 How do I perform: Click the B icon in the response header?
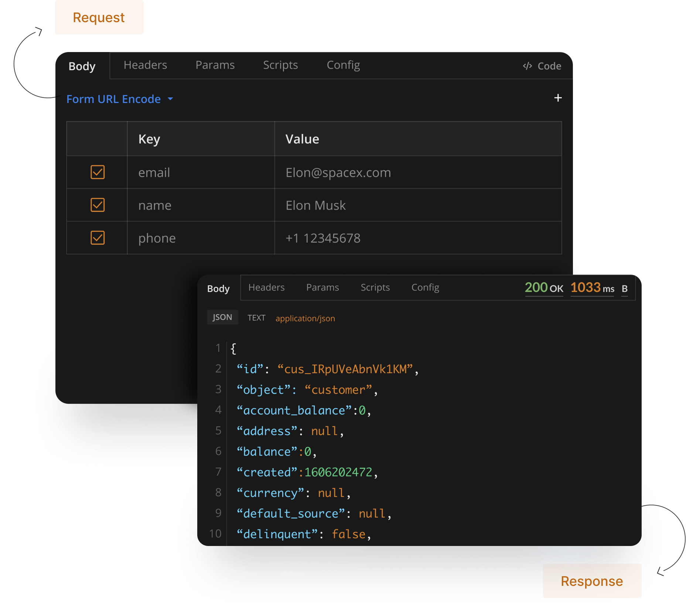point(624,289)
